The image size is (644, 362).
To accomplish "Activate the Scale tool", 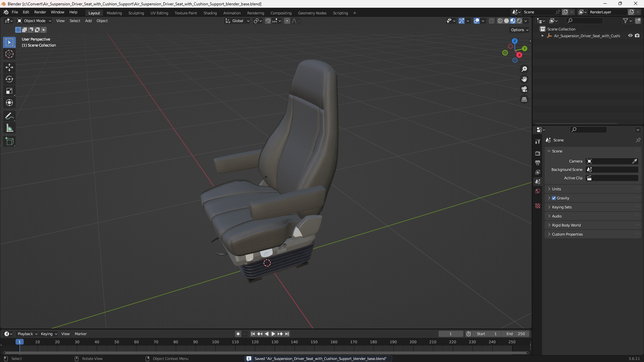I will 9,91.
